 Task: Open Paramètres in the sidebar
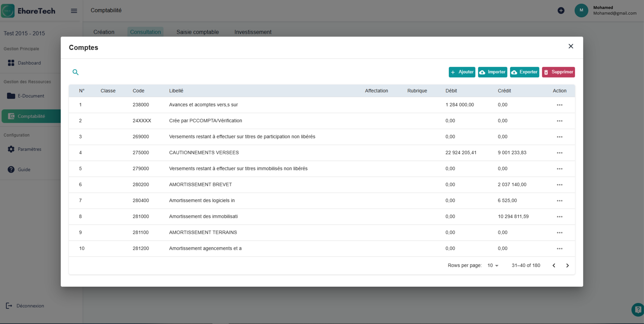[29, 149]
